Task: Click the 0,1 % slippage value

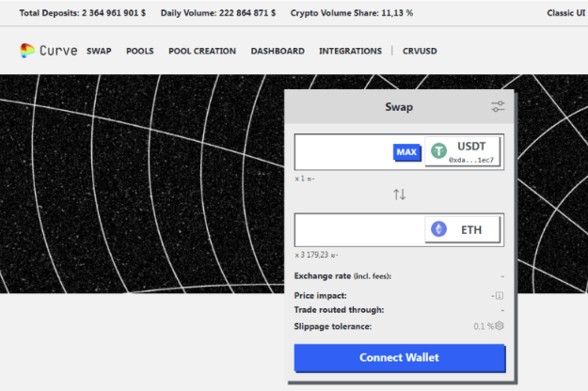Action: click(x=484, y=326)
